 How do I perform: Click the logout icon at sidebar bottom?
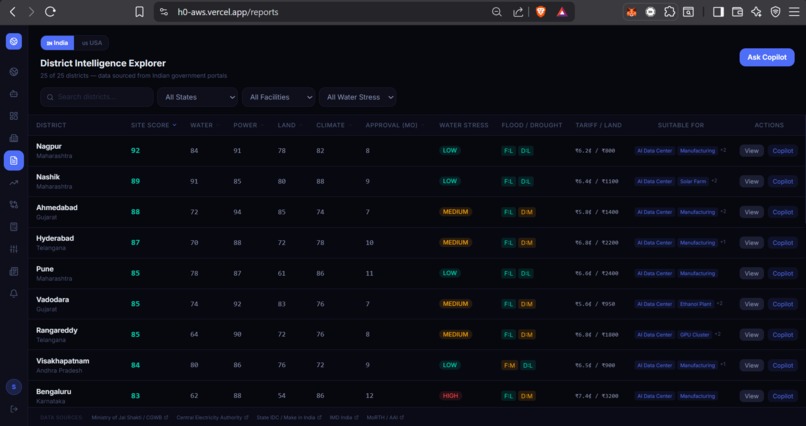click(14, 409)
